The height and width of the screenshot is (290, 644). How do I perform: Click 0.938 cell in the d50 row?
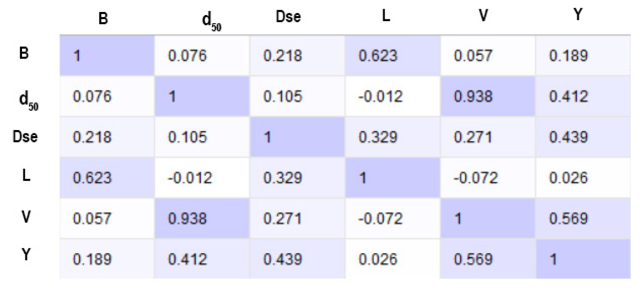coord(473,96)
